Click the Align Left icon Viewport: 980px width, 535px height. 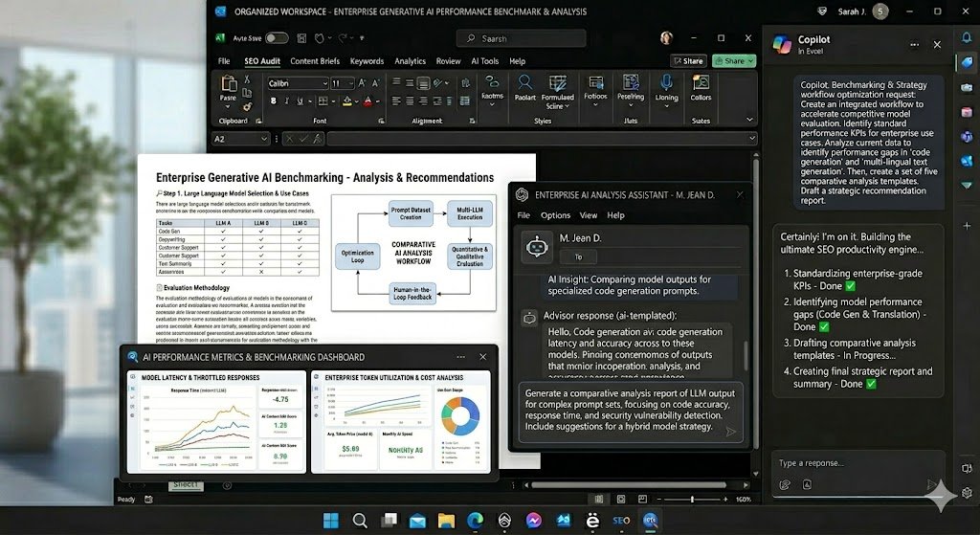(396, 100)
